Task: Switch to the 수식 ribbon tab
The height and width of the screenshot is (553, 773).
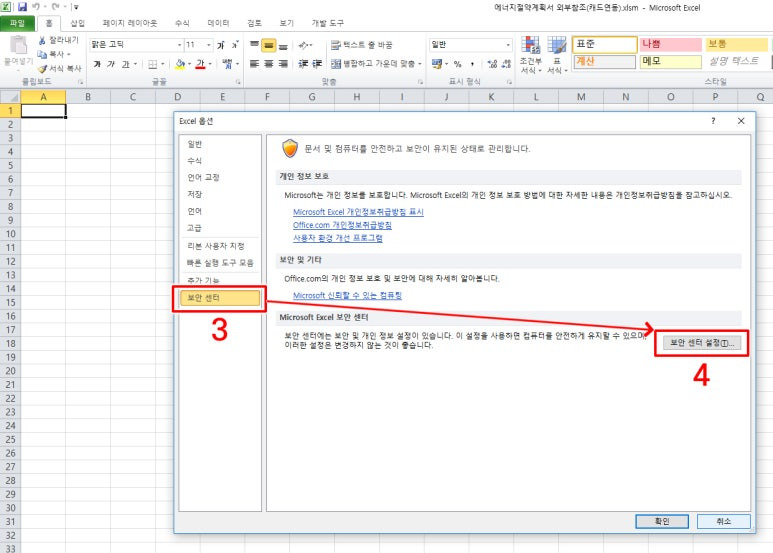Action: point(182,23)
